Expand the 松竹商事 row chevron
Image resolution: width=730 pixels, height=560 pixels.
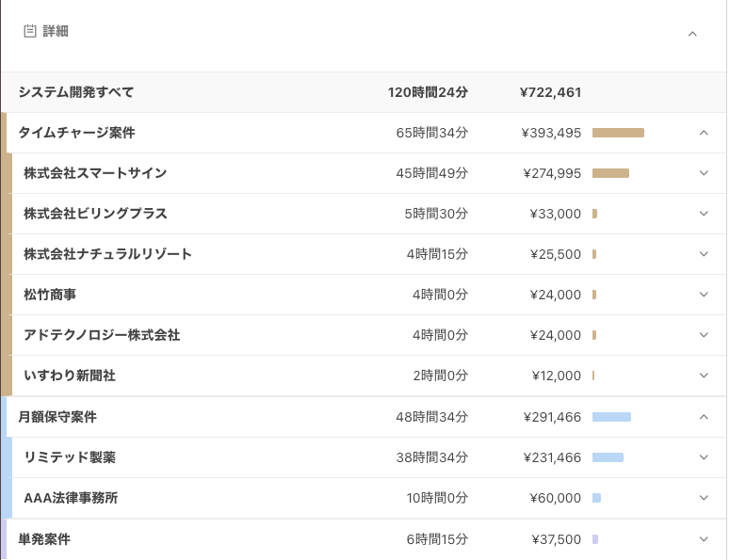pyautogui.click(x=704, y=295)
